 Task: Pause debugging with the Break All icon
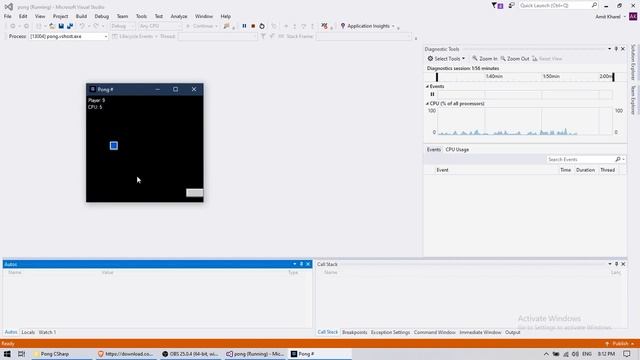click(x=244, y=26)
